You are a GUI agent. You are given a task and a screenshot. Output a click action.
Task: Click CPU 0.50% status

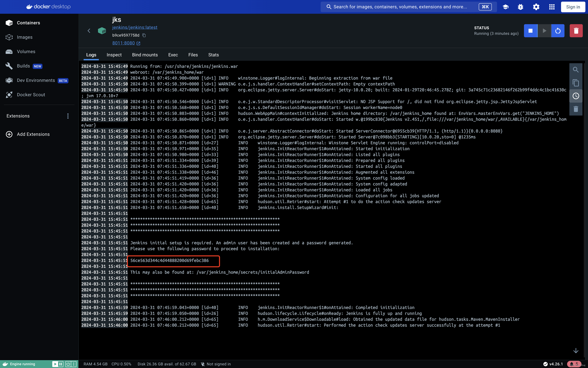(121, 364)
